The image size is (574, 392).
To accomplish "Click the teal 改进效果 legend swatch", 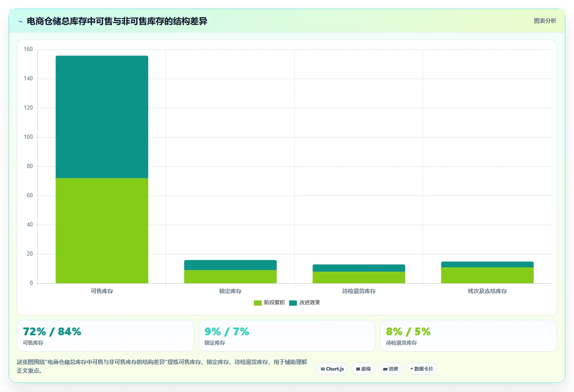I will click(293, 303).
